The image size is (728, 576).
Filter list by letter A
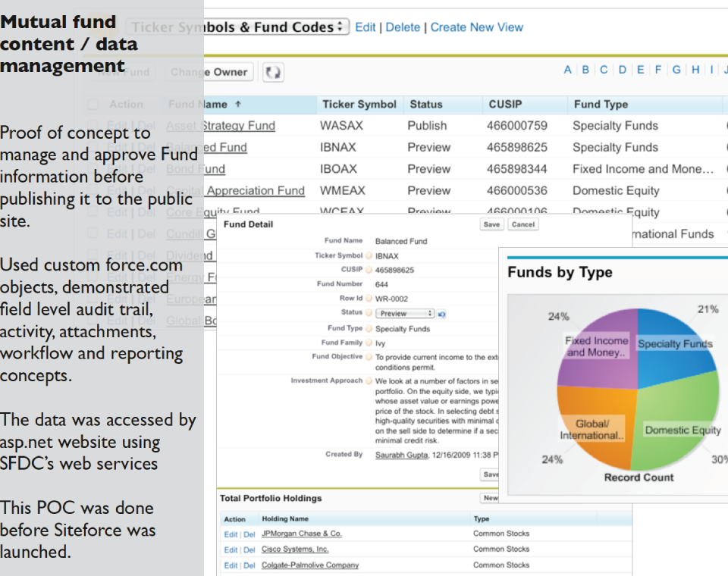coord(567,70)
